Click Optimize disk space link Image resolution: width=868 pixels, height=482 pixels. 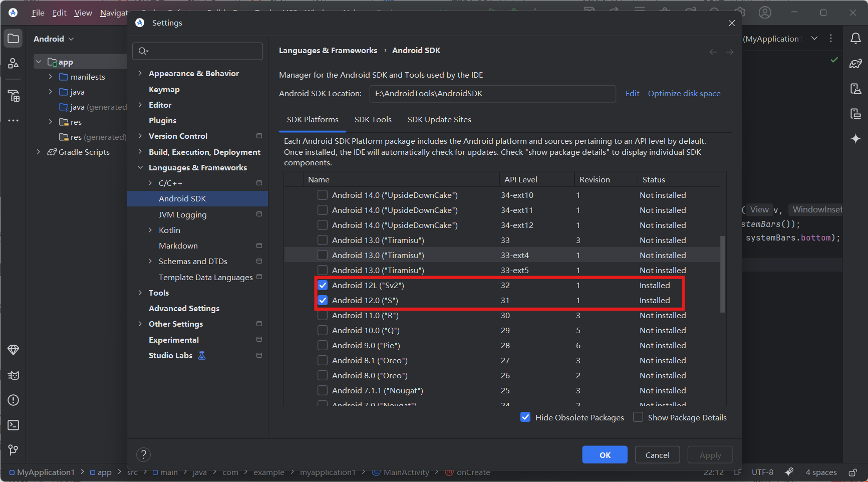click(x=684, y=93)
